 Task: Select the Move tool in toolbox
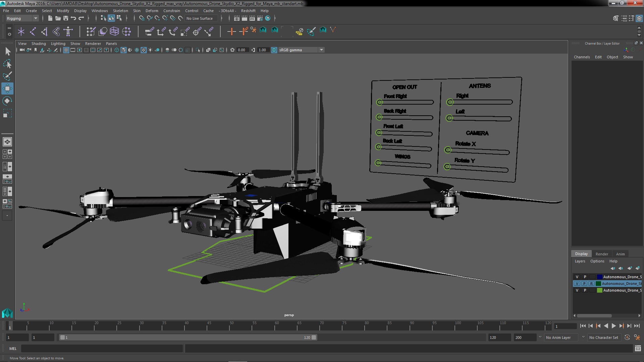click(x=7, y=89)
